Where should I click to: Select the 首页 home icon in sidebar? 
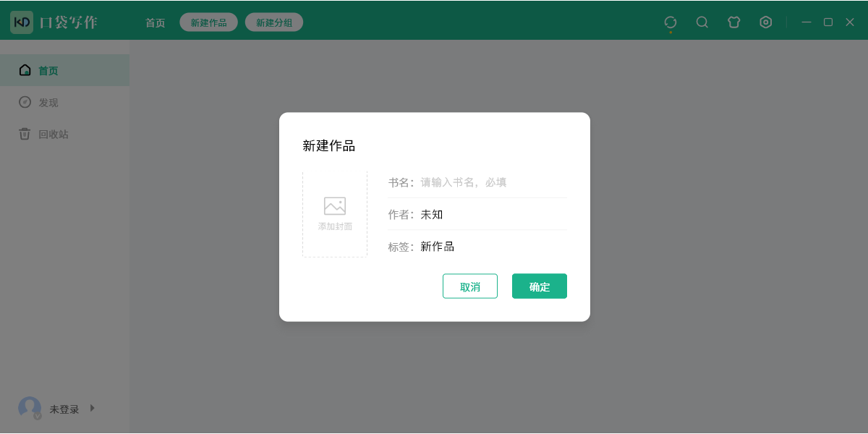(x=24, y=70)
